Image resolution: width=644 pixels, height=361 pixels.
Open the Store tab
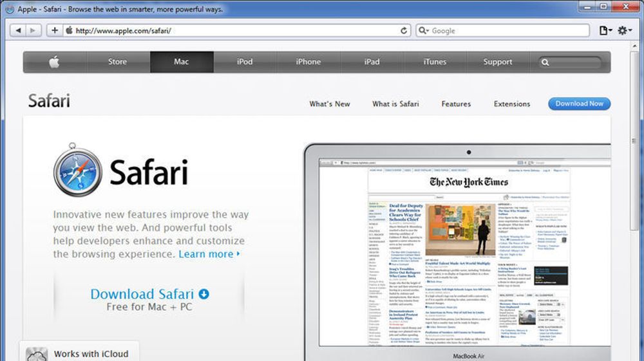click(117, 62)
